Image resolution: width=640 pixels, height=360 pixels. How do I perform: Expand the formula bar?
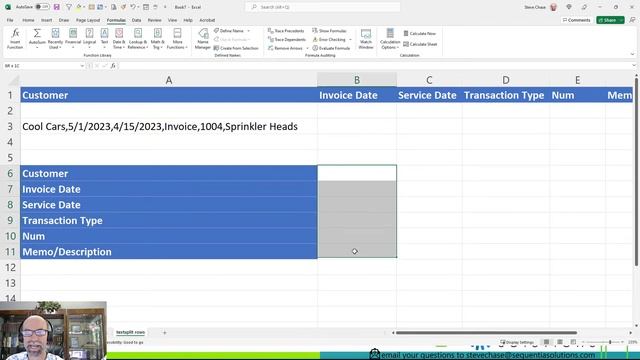633,65
